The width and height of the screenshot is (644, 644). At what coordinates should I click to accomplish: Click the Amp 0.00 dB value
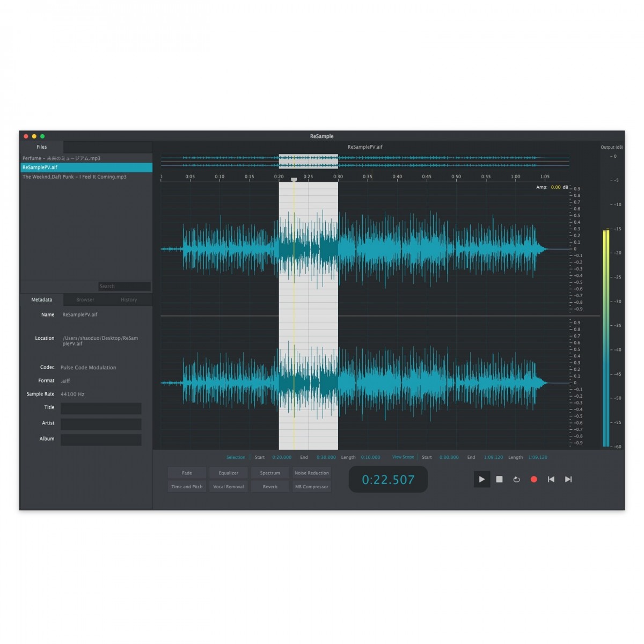[556, 187]
